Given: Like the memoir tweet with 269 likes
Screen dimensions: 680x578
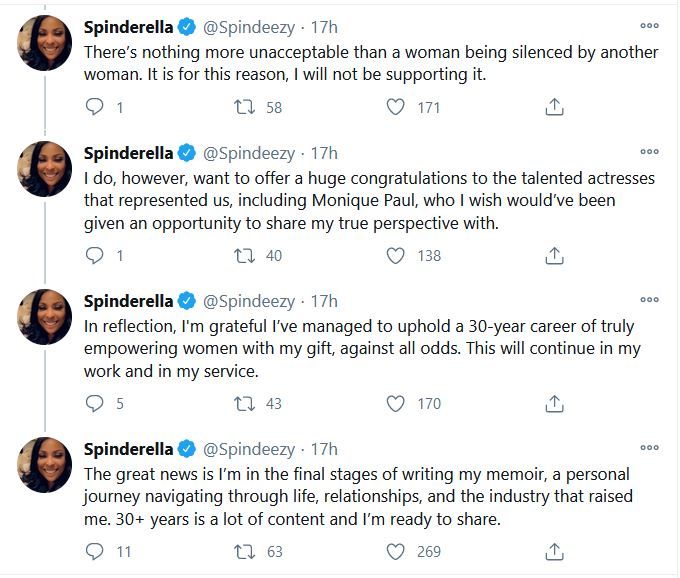Looking at the screenshot, I should pyautogui.click(x=395, y=552).
